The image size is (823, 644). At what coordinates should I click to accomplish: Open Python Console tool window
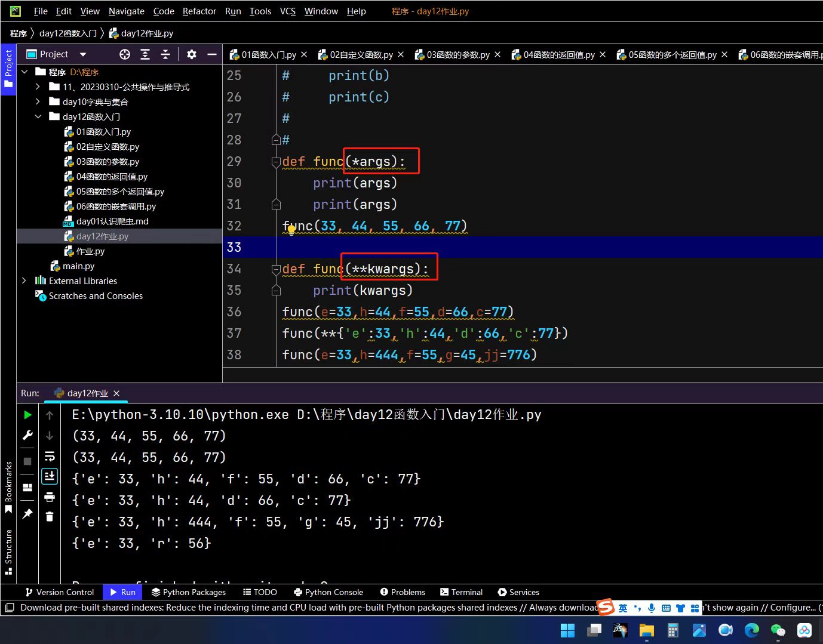point(328,592)
